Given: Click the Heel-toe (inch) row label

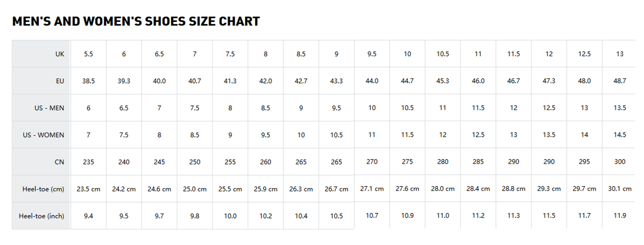Looking at the screenshot, I should (x=41, y=216).
